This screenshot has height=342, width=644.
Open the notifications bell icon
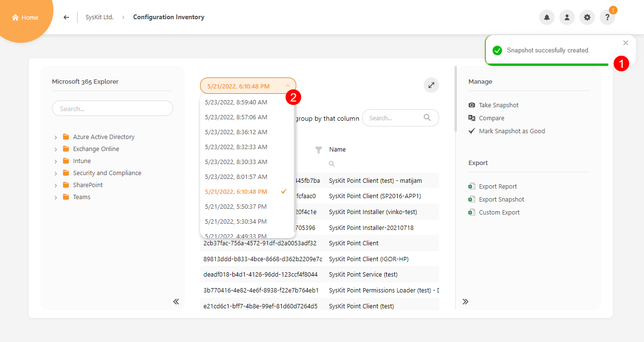tap(547, 17)
